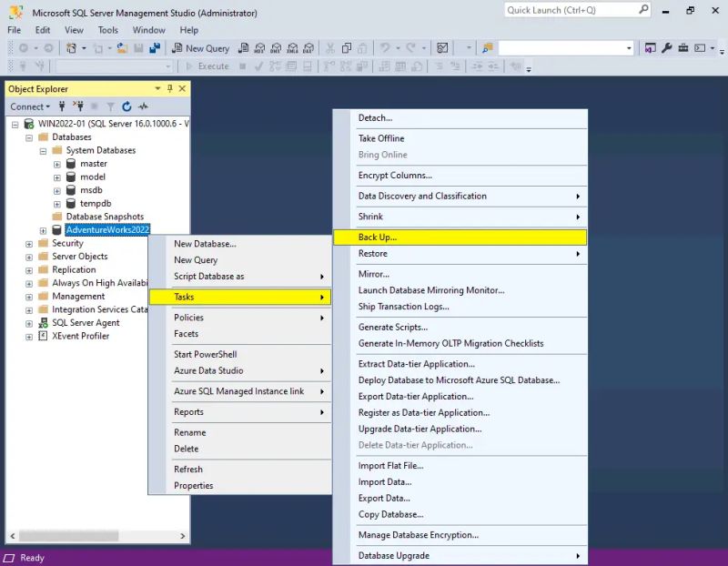728x566 pixels.
Task: Expand the Management node
Action: (29, 296)
